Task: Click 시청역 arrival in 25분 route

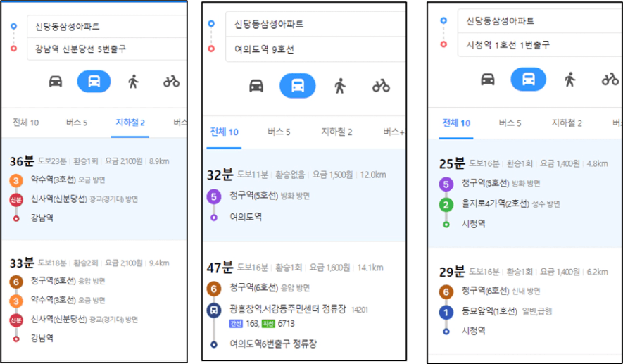Action: tap(473, 224)
